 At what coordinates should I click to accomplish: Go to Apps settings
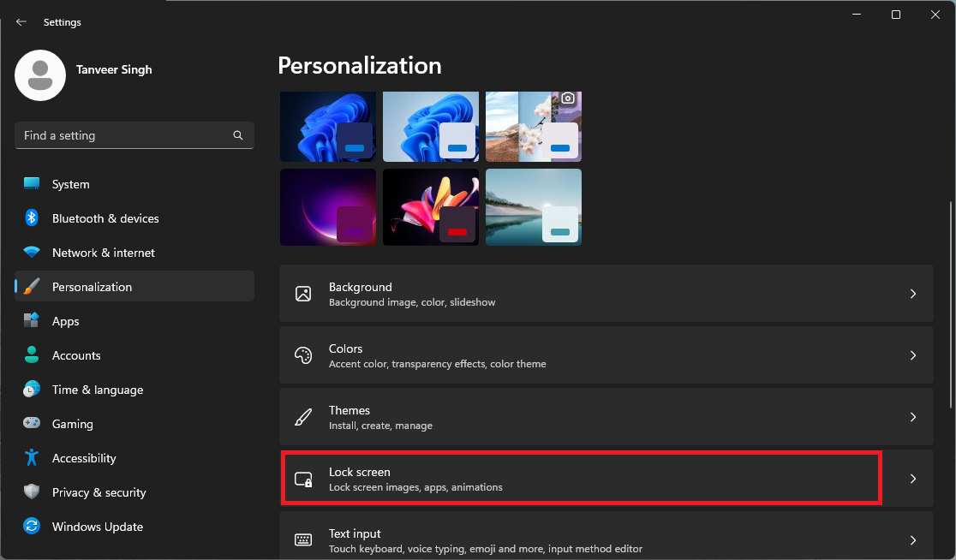[x=67, y=321]
